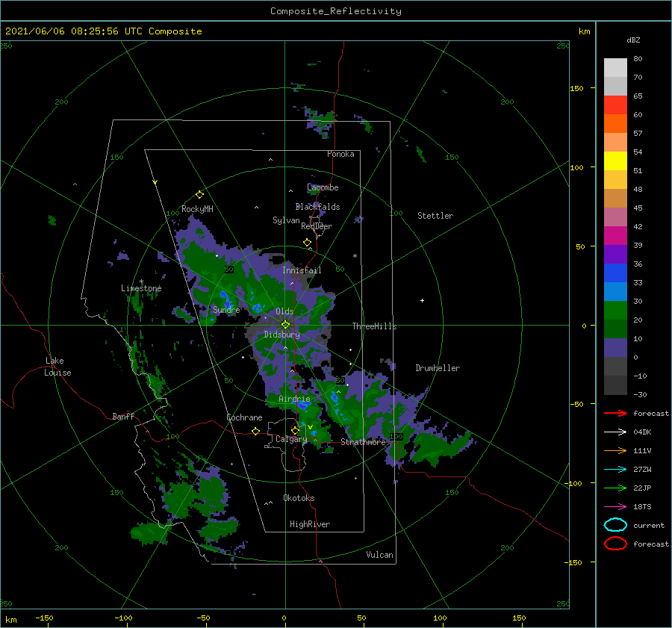Image resolution: width=672 pixels, height=628 pixels.
Task: Click the Innisfail city label
Action: 302,270
